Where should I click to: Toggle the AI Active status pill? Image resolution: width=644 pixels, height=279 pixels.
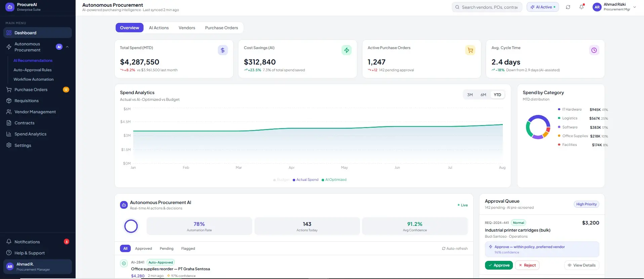click(543, 7)
